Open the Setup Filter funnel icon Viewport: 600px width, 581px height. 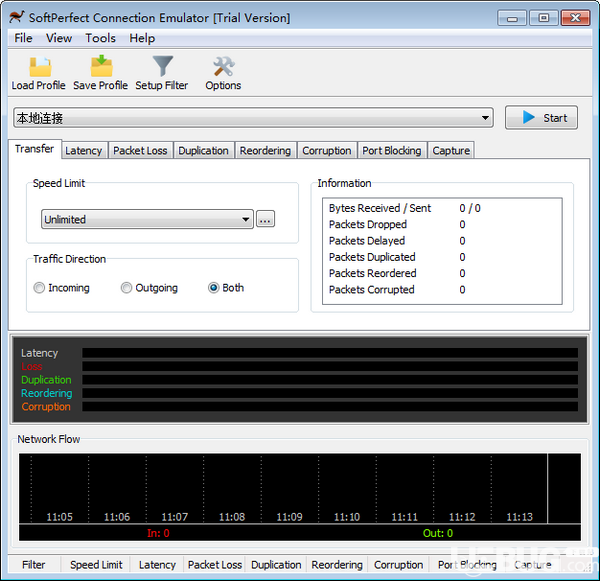(x=163, y=66)
